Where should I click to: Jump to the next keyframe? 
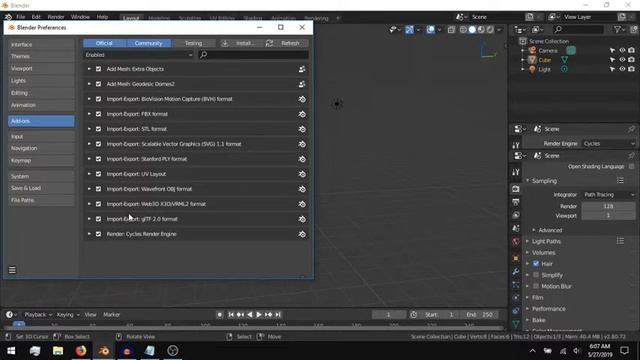click(269, 315)
